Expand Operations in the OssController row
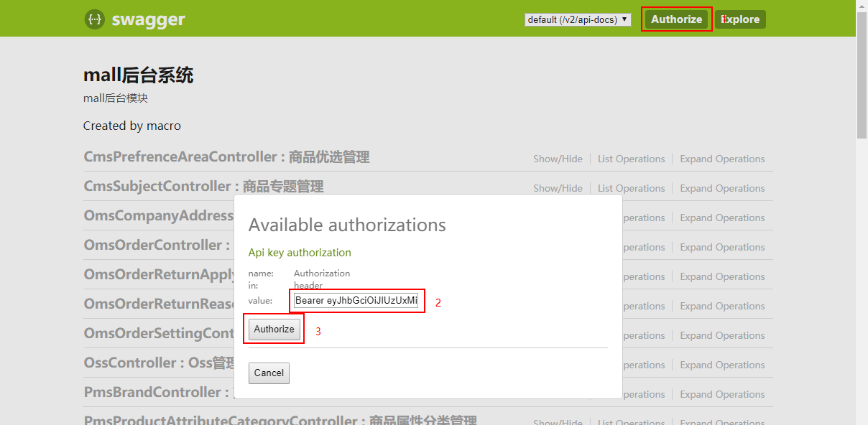Image resolution: width=868 pixels, height=425 pixels. point(722,365)
